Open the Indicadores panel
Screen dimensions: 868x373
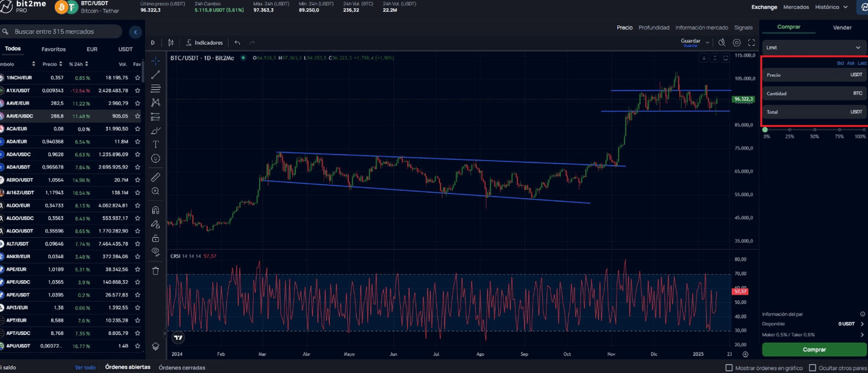click(x=204, y=42)
